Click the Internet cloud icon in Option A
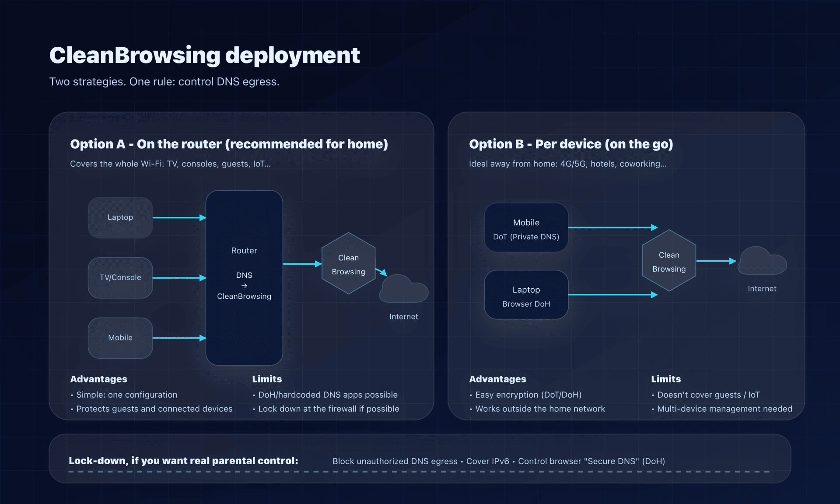Image resolution: width=840 pixels, height=504 pixels. (403, 289)
